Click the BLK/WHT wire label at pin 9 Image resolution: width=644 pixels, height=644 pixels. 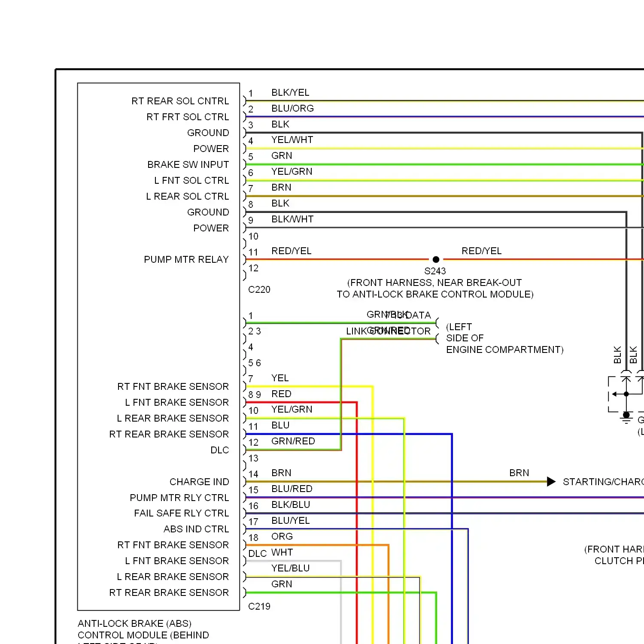click(292, 219)
